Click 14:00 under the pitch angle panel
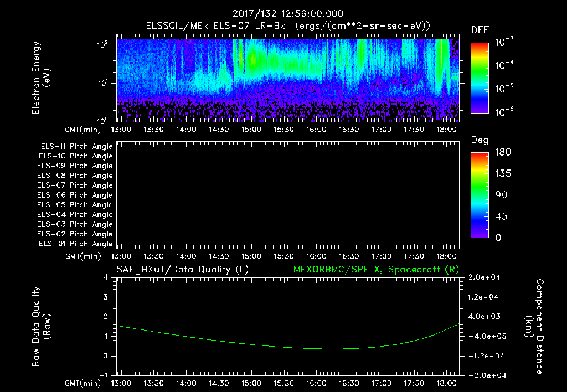Viewport: 567px width, 392px height. [x=186, y=256]
